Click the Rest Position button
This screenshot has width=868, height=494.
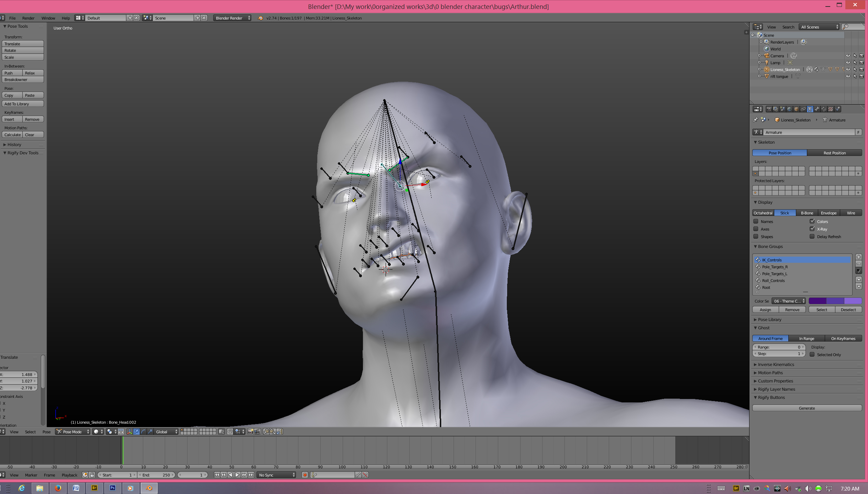pyautogui.click(x=834, y=153)
